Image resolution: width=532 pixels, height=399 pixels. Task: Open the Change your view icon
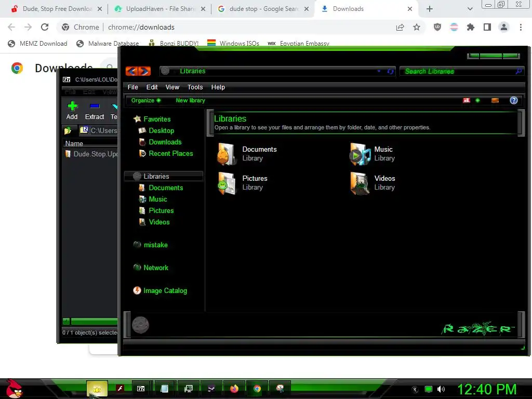point(467,100)
